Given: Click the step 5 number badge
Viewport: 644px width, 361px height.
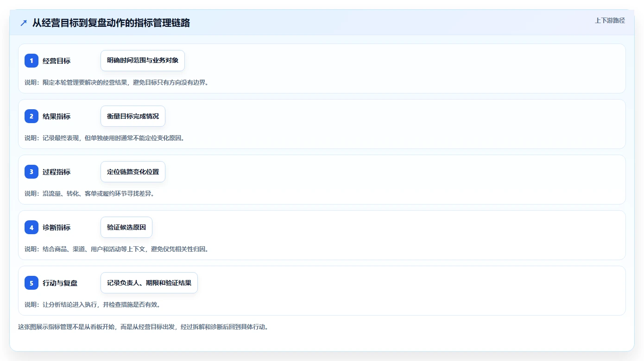Looking at the screenshot, I should [32, 283].
